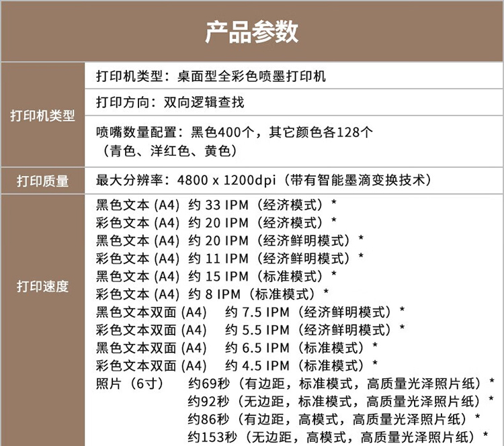Image resolution: width=504 pixels, height=446 pixels.
Task: Click the 青色、洋红色、黄色 line
Action: click(x=169, y=150)
